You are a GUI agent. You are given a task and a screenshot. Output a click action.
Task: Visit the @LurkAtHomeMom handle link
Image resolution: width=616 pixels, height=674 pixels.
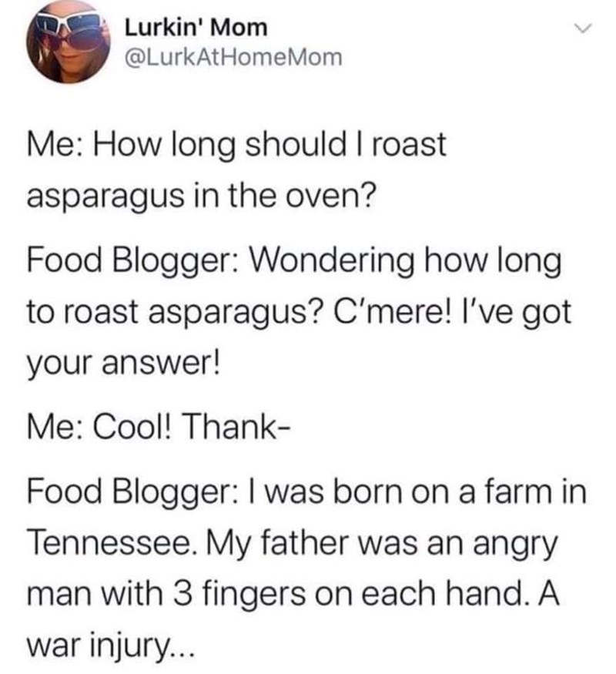pyautogui.click(x=233, y=57)
